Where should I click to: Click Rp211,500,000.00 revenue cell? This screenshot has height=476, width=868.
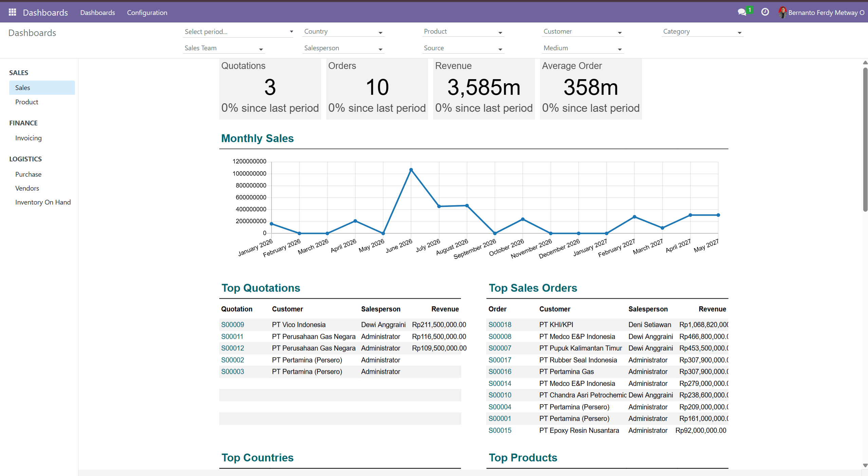click(x=439, y=325)
